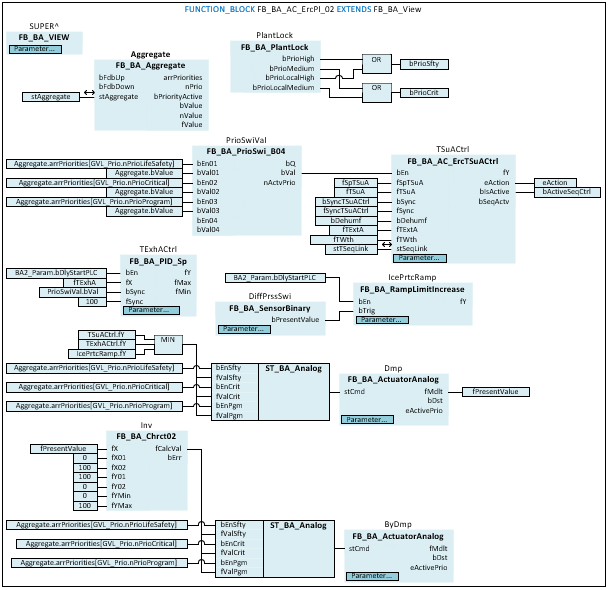Select the bPrioSfty output box
The width and height of the screenshot is (608, 590).
pos(424,64)
